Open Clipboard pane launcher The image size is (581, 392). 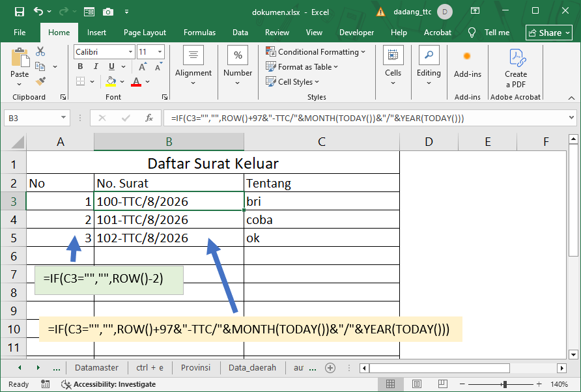(x=63, y=97)
